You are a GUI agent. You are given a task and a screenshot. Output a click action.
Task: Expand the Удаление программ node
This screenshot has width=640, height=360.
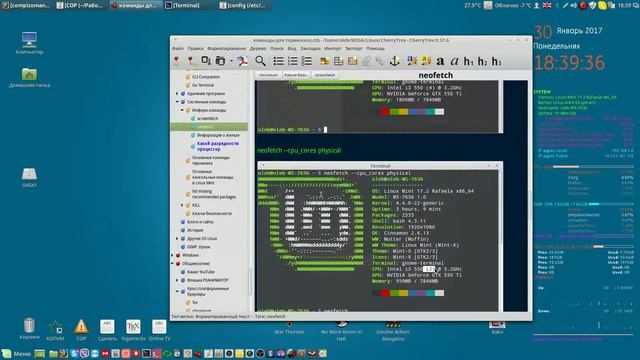pyautogui.click(x=177, y=93)
